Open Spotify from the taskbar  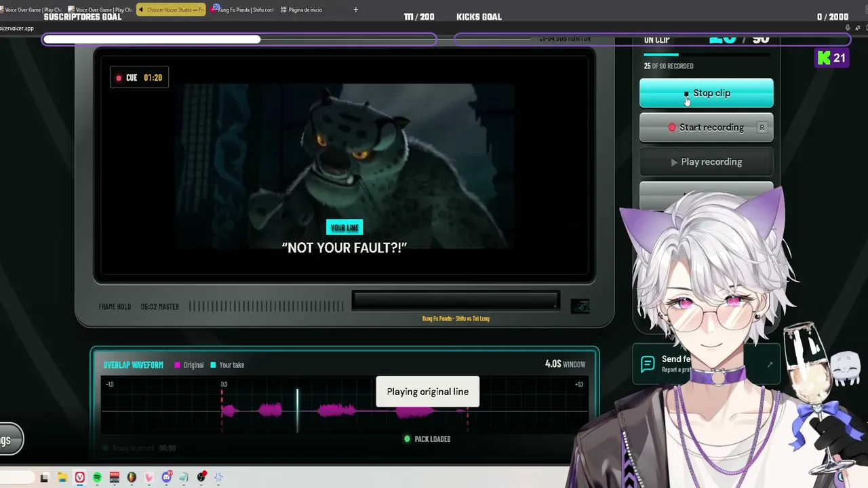97,478
